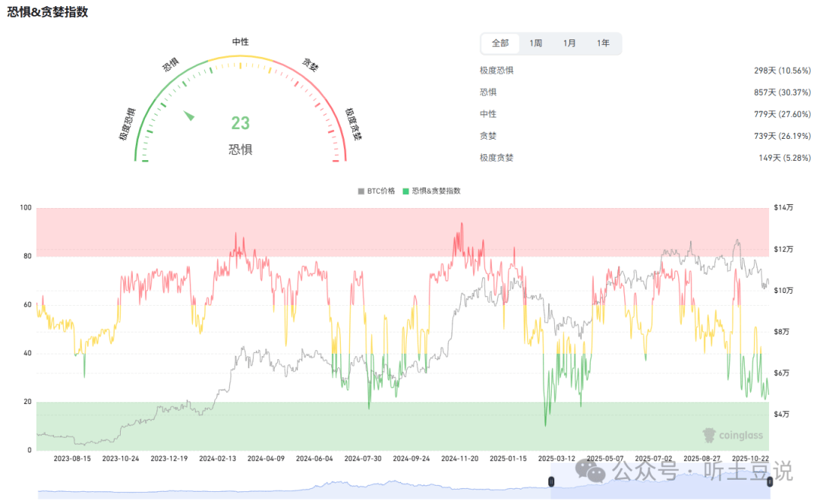
Task: Switch to the 1月 tab
Action: tap(569, 43)
